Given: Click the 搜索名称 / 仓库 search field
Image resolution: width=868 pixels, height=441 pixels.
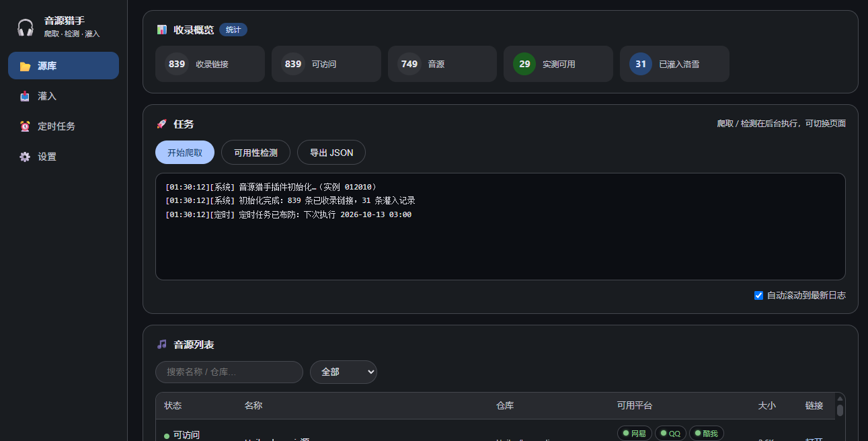Looking at the screenshot, I should point(229,372).
